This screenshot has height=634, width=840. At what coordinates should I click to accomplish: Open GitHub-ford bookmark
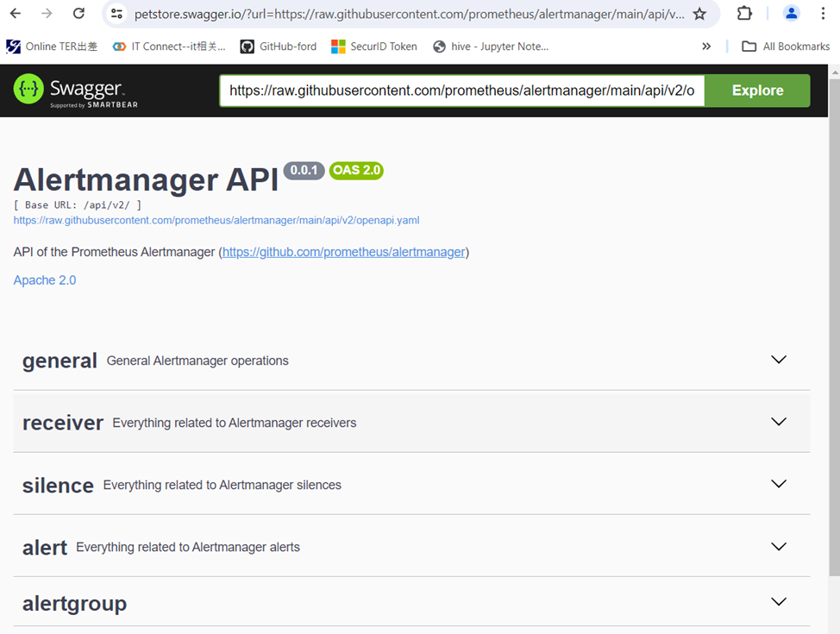point(279,47)
